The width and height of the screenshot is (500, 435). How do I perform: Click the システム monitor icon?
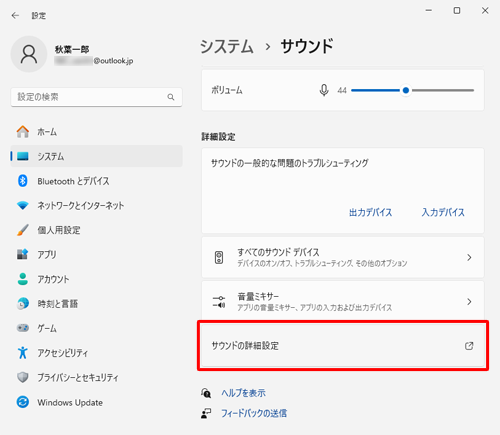pyautogui.click(x=23, y=156)
